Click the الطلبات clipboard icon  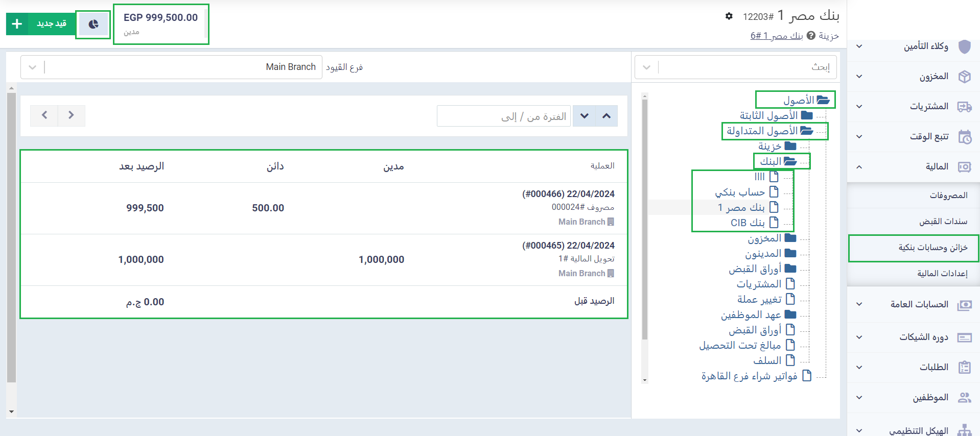[x=965, y=368]
